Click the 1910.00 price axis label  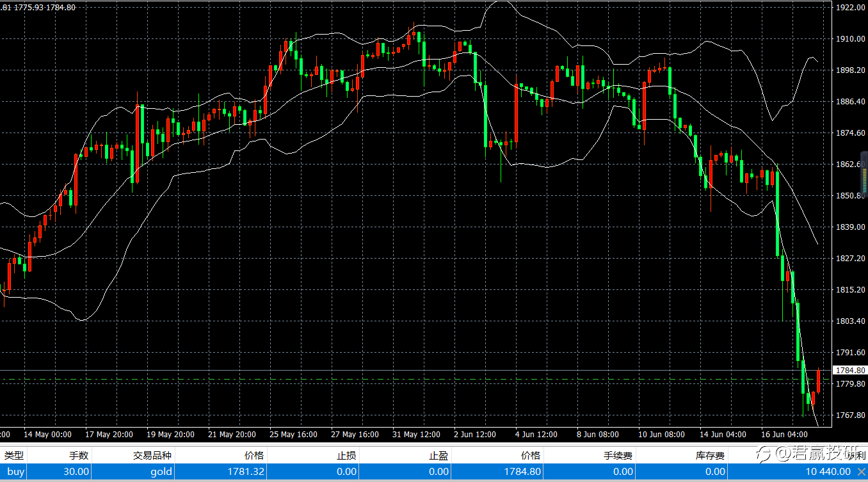[x=851, y=39]
